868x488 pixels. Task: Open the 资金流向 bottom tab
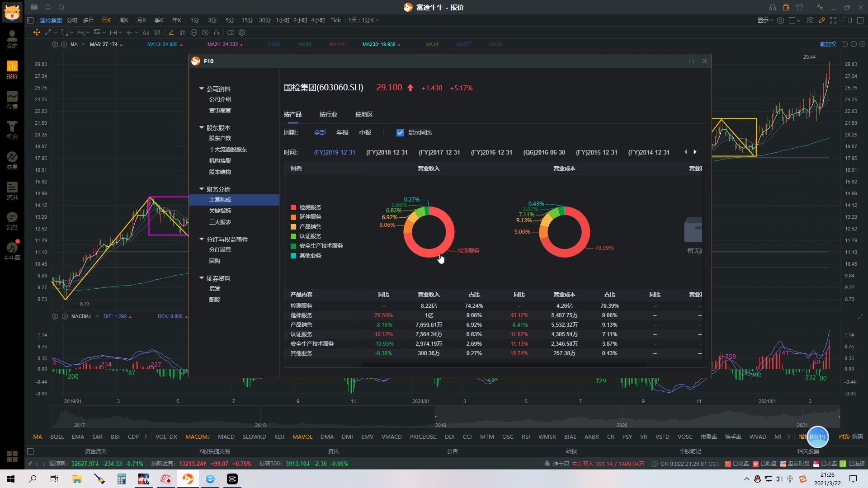(96, 451)
